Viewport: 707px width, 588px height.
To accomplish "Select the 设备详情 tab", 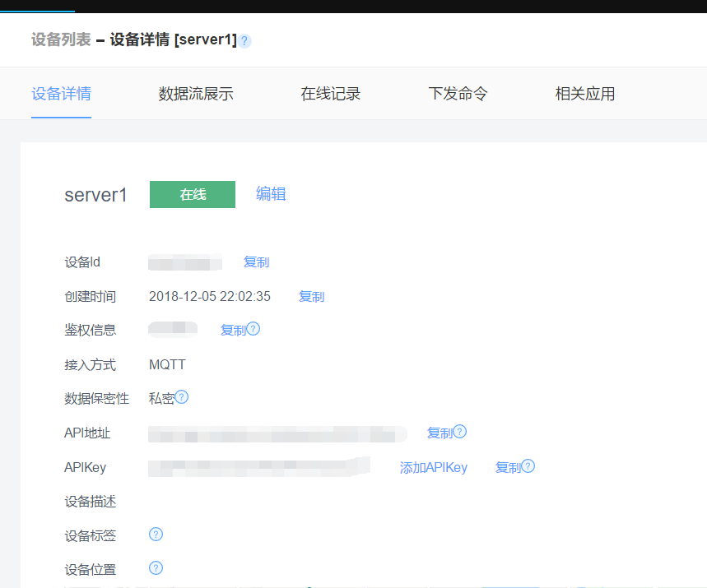I will [61, 93].
